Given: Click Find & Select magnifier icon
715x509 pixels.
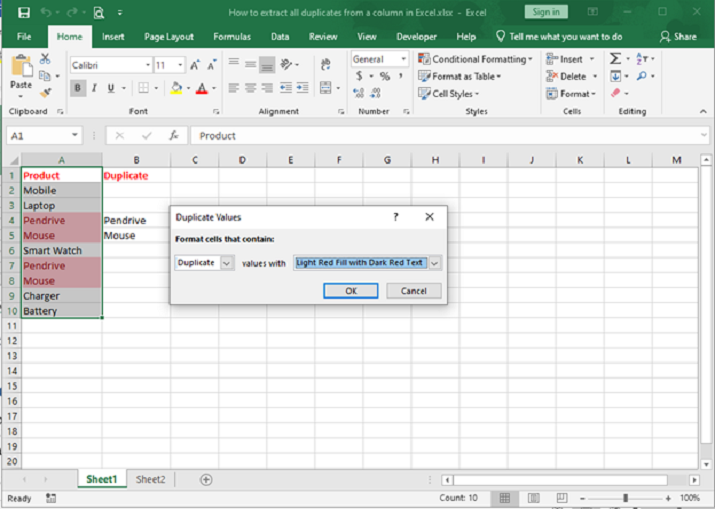Looking at the screenshot, I should coord(642,76).
